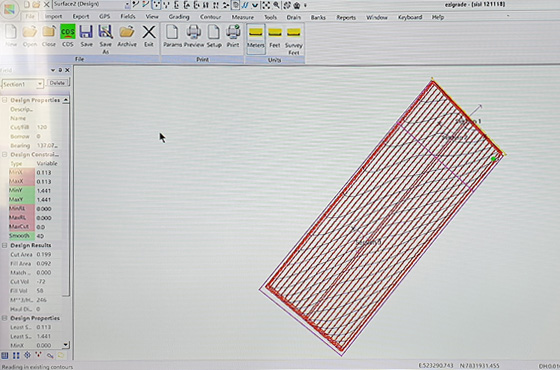Image resolution: width=560 pixels, height=370 pixels.
Task: Select Feet units toggle
Action: [x=275, y=39]
